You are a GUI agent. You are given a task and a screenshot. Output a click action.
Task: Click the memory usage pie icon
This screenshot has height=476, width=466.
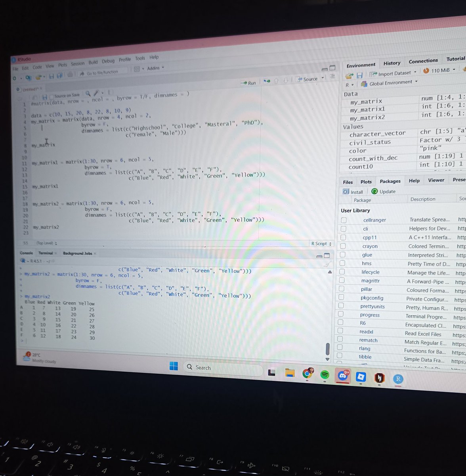[426, 71]
